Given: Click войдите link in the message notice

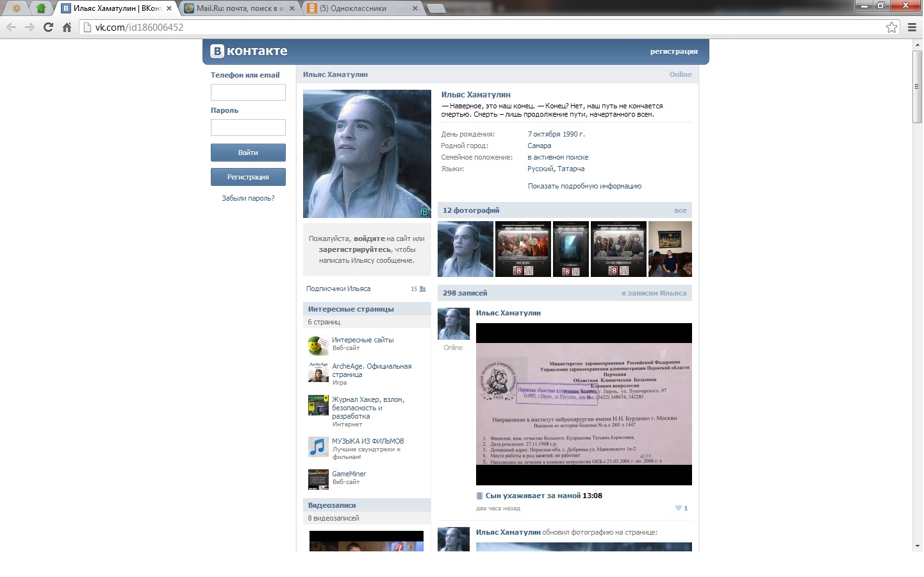Looking at the screenshot, I should [x=369, y=238].
